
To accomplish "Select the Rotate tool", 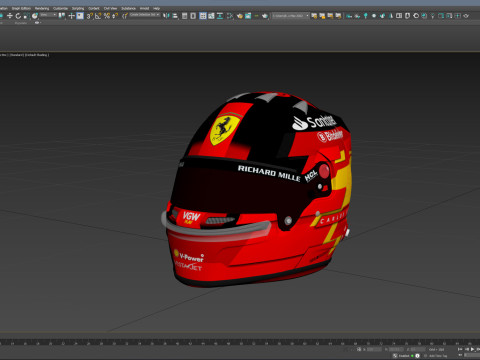I will coord(18,16).
